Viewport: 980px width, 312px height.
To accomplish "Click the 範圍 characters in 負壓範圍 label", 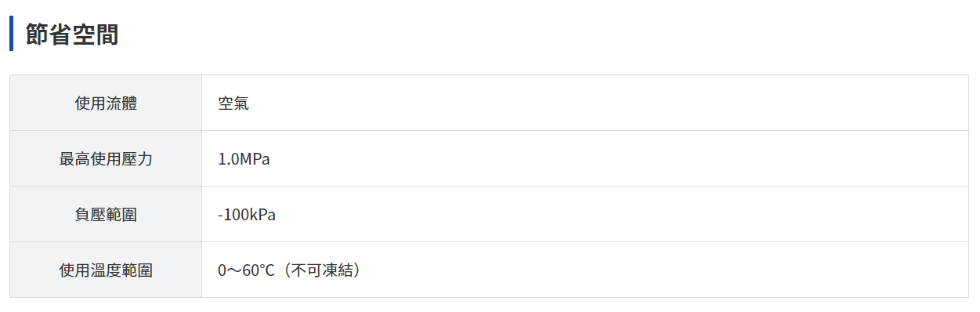I will click(121, 215).
